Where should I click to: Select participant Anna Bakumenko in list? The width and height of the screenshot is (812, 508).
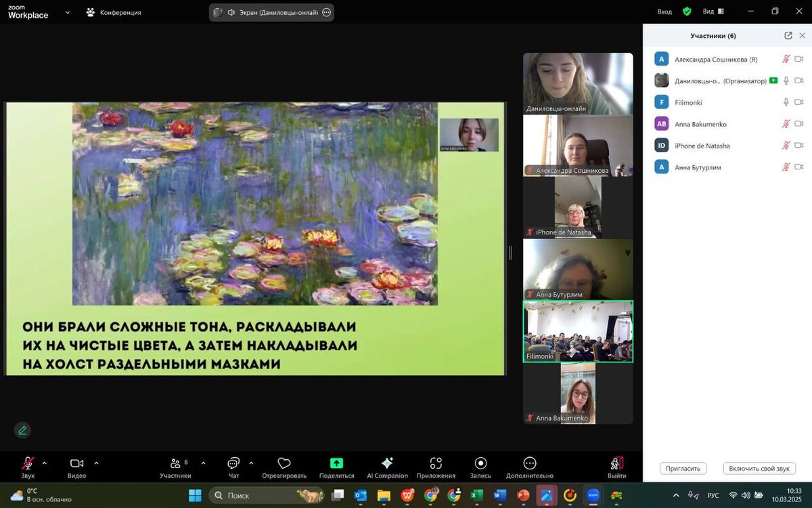727,124
